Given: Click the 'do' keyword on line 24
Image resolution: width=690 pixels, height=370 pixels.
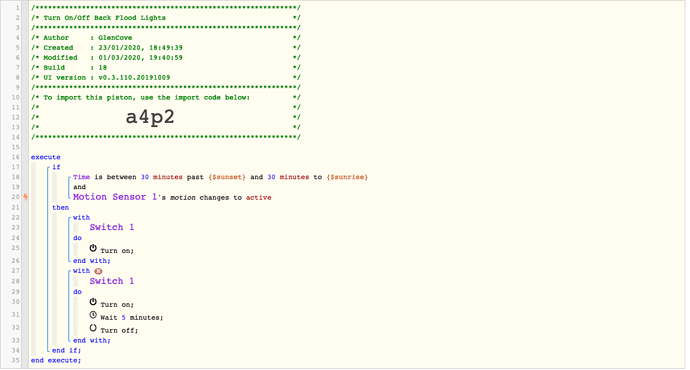Looking at the screenshot, I should tap(77, 238).
